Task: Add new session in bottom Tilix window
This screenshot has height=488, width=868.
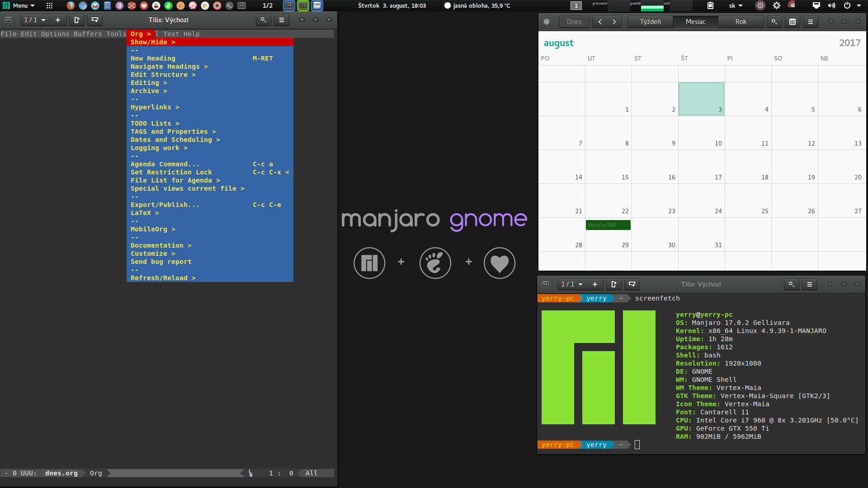Action: [595, 284]
